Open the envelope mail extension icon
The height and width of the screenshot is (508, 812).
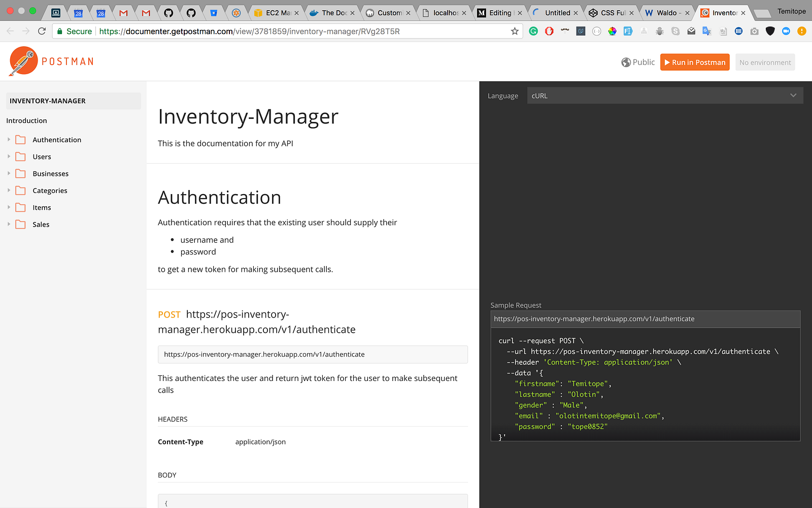click(x=691, y=31)
